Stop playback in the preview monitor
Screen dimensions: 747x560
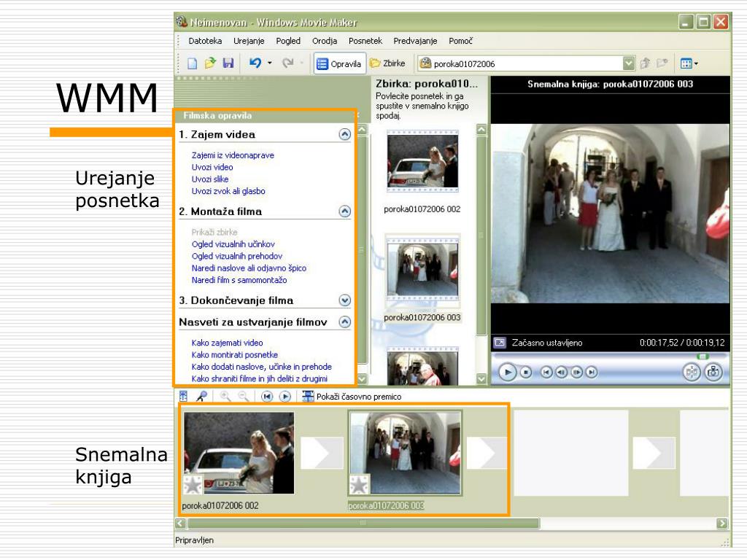click(526, 373)
